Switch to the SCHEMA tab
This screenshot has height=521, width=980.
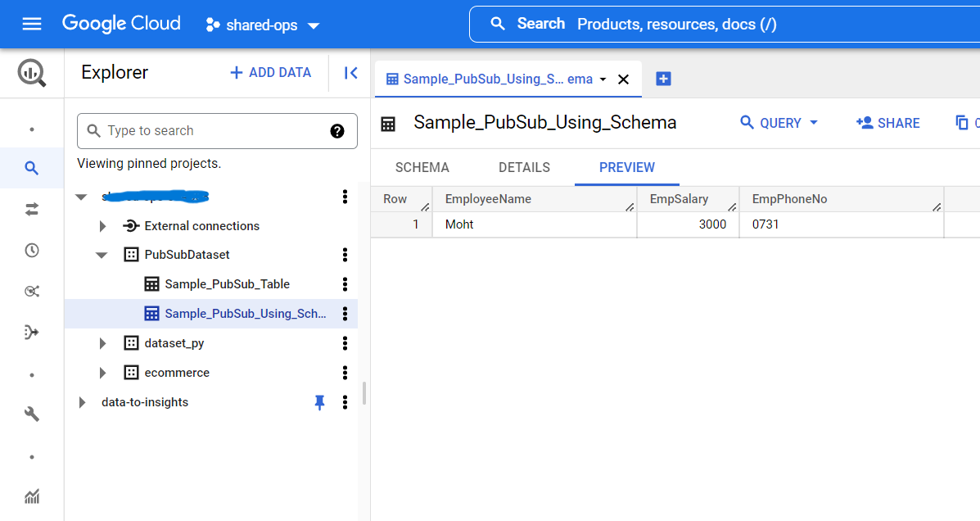pos(422,167)
